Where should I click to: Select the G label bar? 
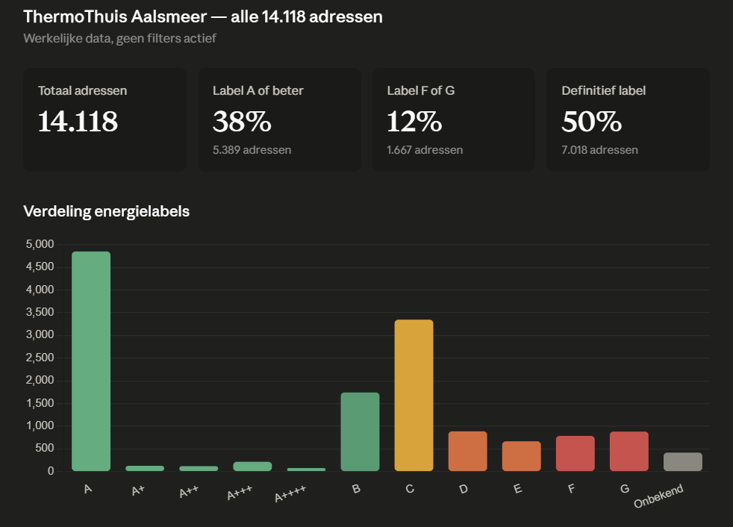coord(629,451)
